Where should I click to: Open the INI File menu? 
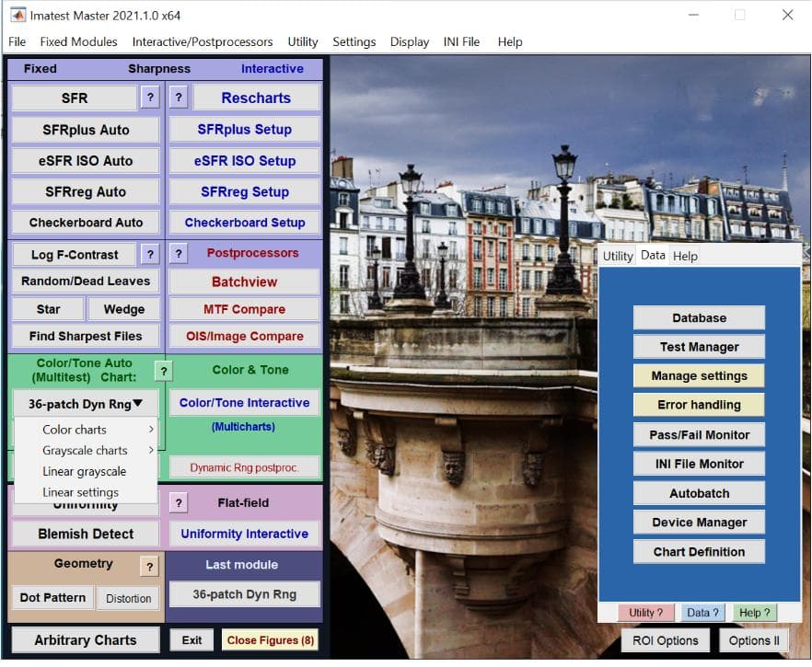(x=461, y=42)
